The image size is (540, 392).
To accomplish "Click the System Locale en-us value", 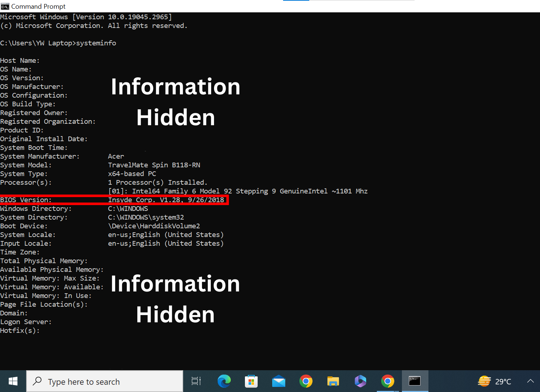I will pos(166,235).
